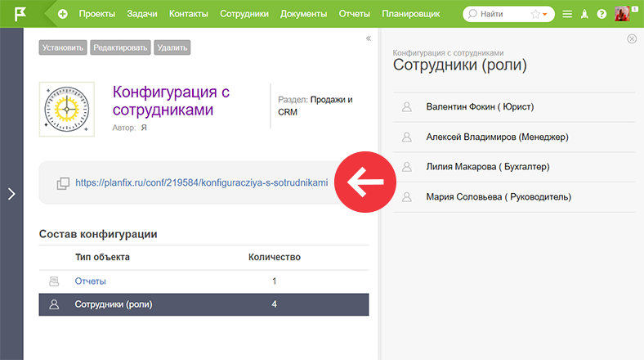
Task: Open the help question mark icon
Action: tap(602, 14)
